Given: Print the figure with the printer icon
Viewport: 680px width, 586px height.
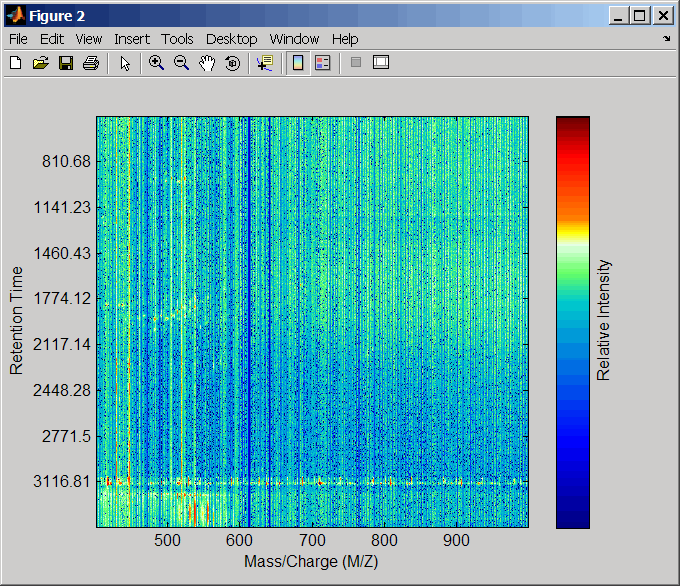Looking at the screenshot, I should coord(90,63).
